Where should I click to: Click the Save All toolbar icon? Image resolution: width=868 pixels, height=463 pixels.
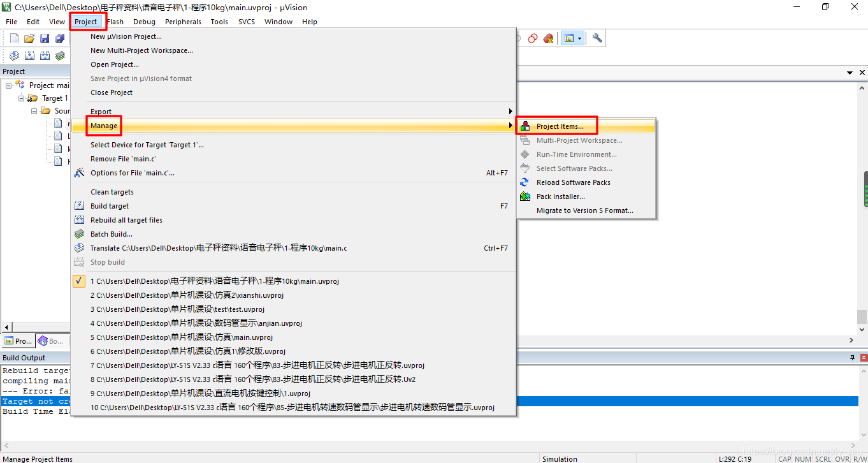click(x=60, y=38)
